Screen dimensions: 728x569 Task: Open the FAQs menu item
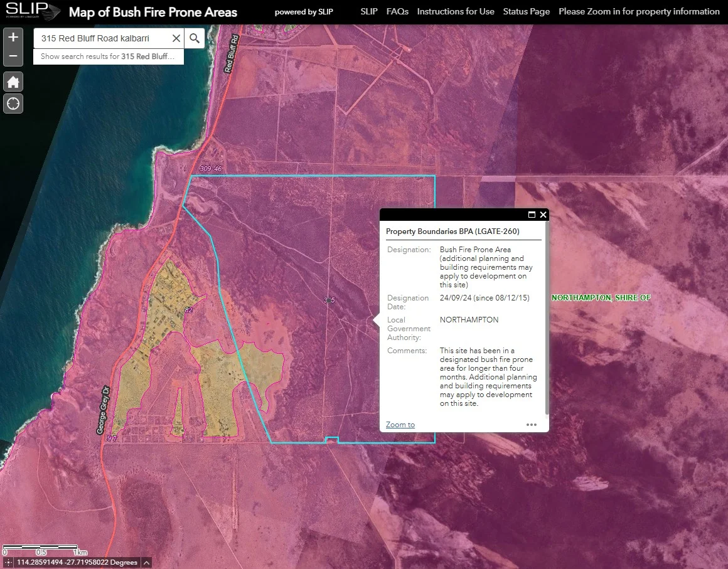tap(397, 11)
